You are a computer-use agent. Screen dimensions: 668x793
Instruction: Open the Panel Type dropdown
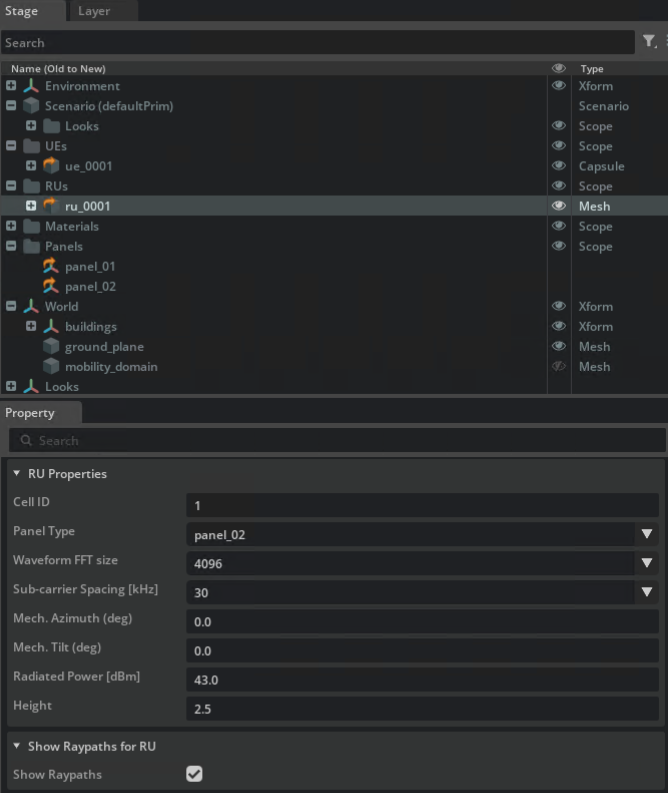pos(646,535)
